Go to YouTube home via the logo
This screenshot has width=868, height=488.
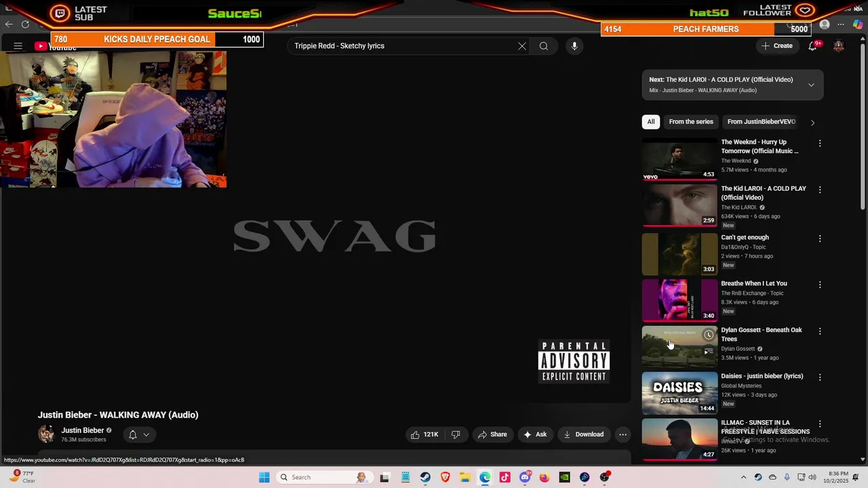(56, 46)
